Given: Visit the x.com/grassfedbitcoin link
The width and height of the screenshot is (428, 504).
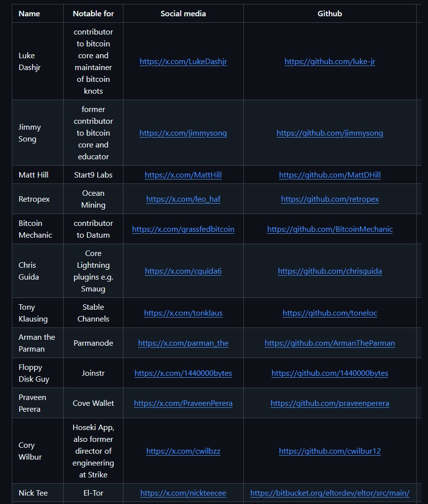Looking at the screenshot, I should [183, 229].
